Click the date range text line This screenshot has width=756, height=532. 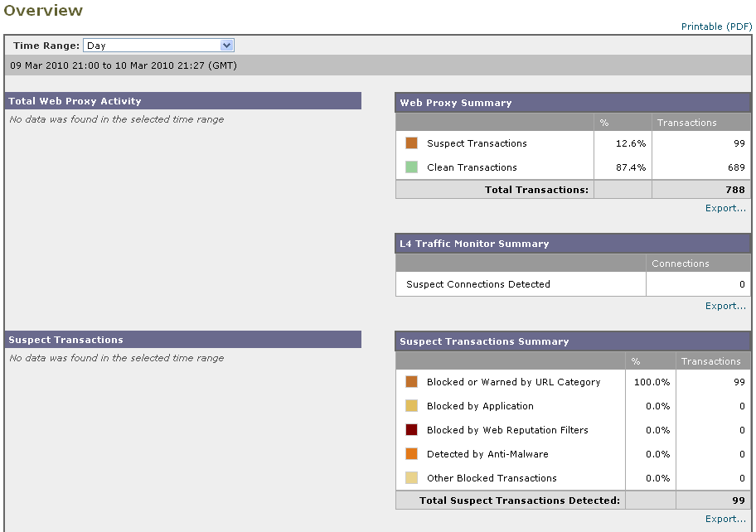[124, 65]
